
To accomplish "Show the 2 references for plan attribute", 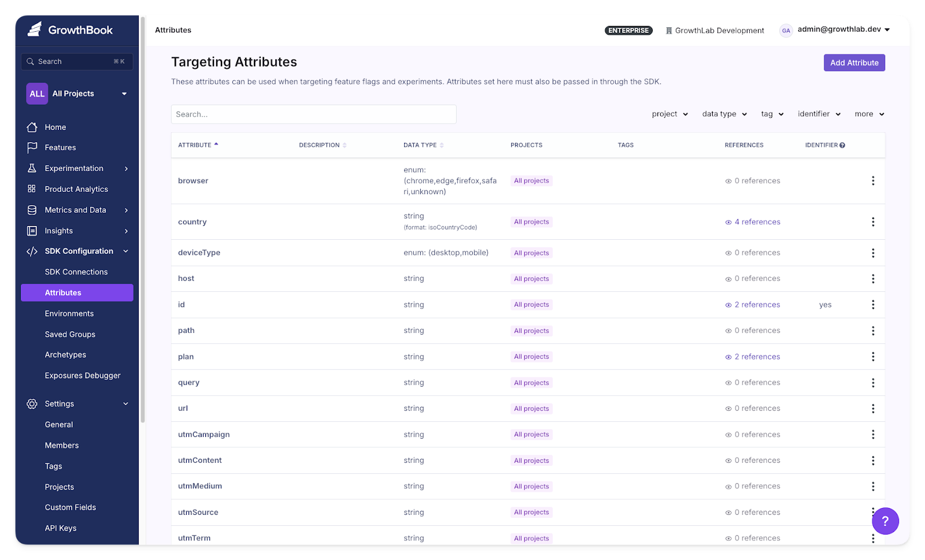I will click(753, 357).
